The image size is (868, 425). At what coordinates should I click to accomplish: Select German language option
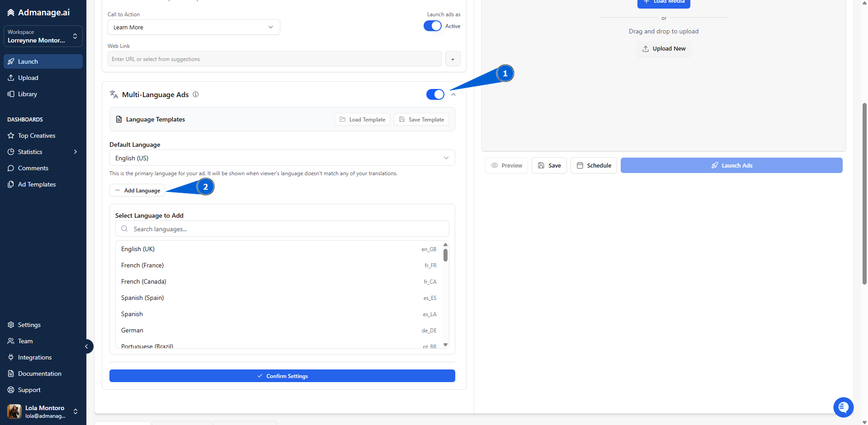(279, 330)
